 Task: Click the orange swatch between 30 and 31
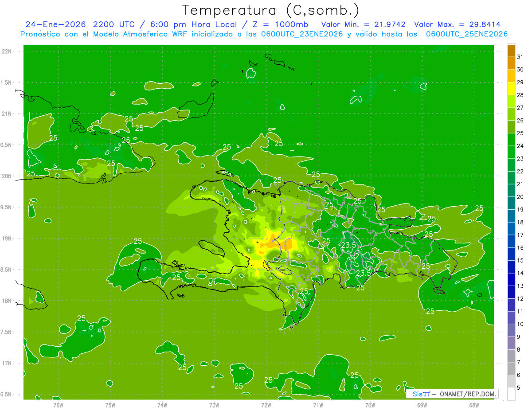[511, 63]
